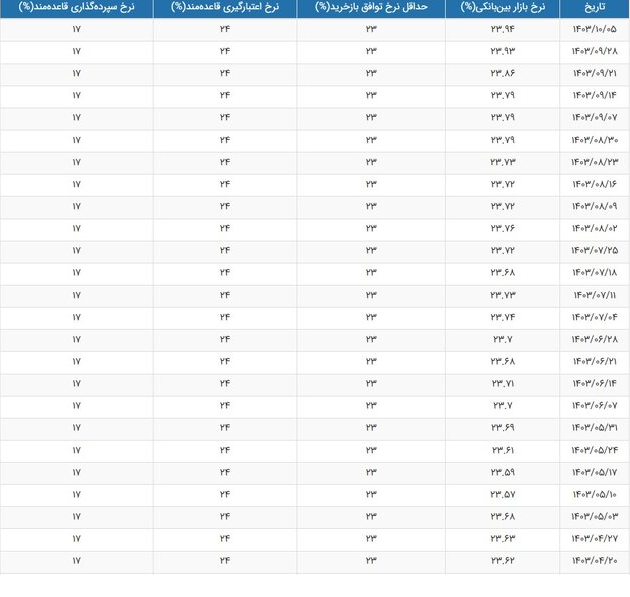Click interbank rate value ۲۳.۷۱

(x=503, y=383)
